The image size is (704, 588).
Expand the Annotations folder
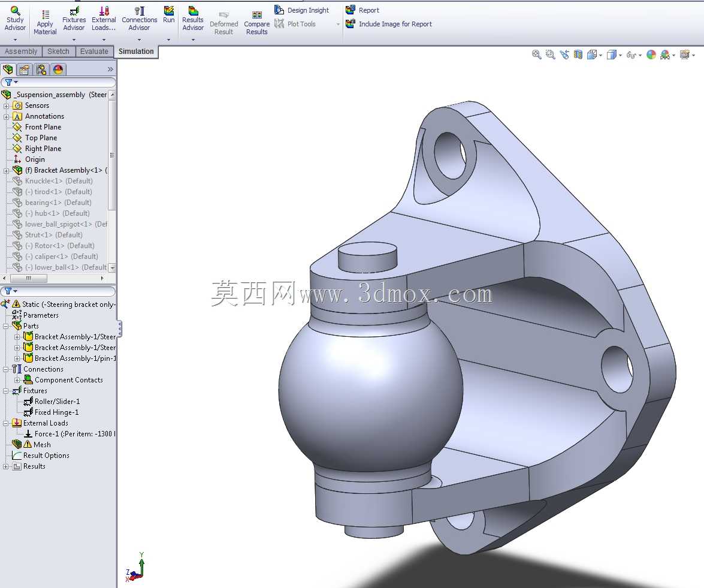(6, 117)
